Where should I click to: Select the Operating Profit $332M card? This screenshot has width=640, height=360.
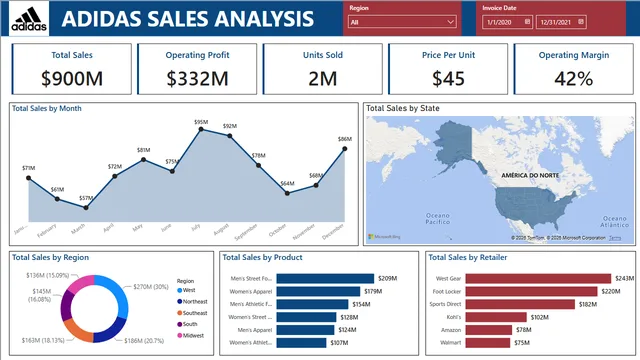[197, 69]
